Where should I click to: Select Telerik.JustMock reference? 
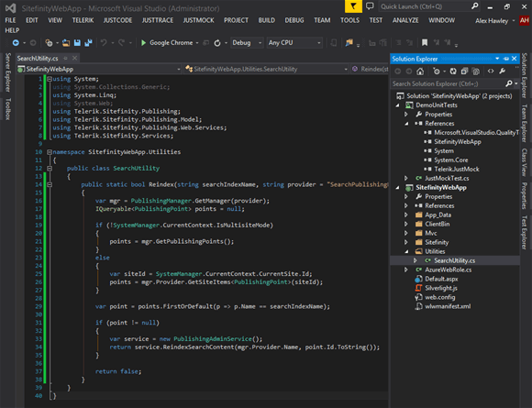[457, 169]
